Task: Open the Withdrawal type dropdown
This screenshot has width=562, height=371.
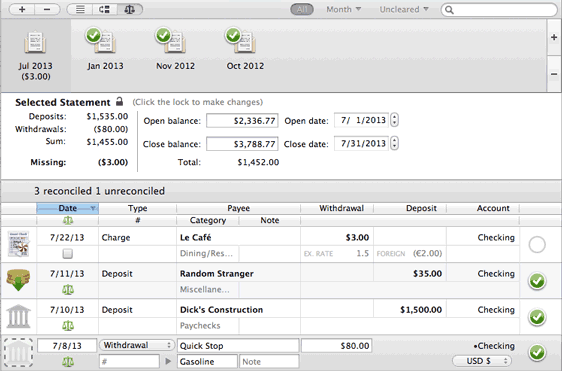Action: pyautogui.click(x=137, y=345)
